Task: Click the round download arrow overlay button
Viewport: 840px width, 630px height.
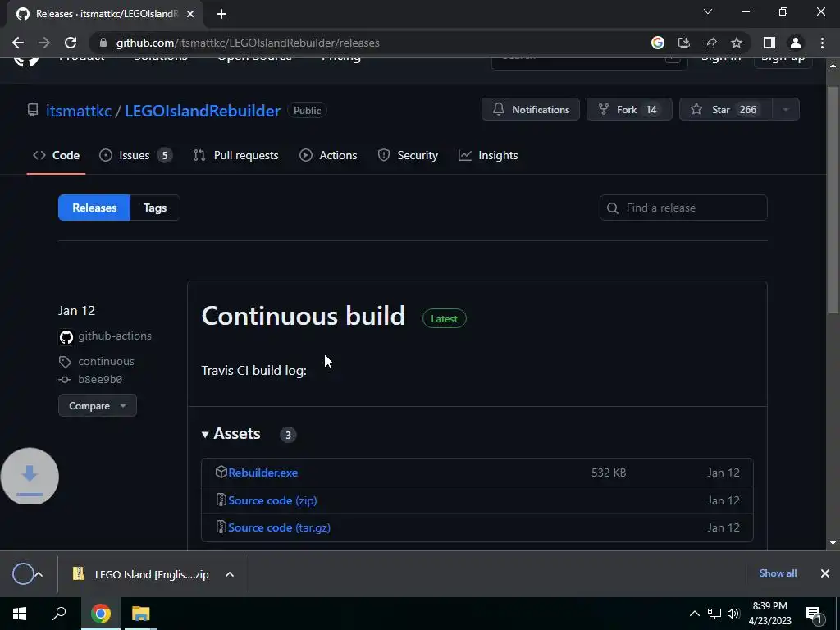Action: (30, 477)
